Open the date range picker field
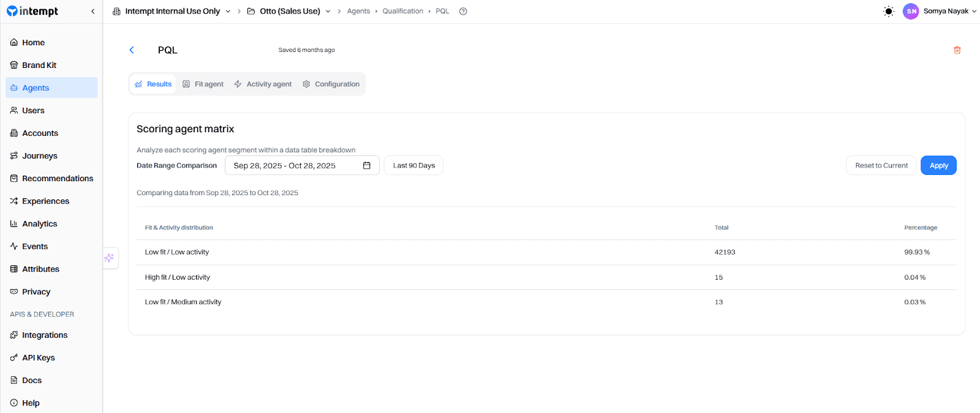 [302, 165]
